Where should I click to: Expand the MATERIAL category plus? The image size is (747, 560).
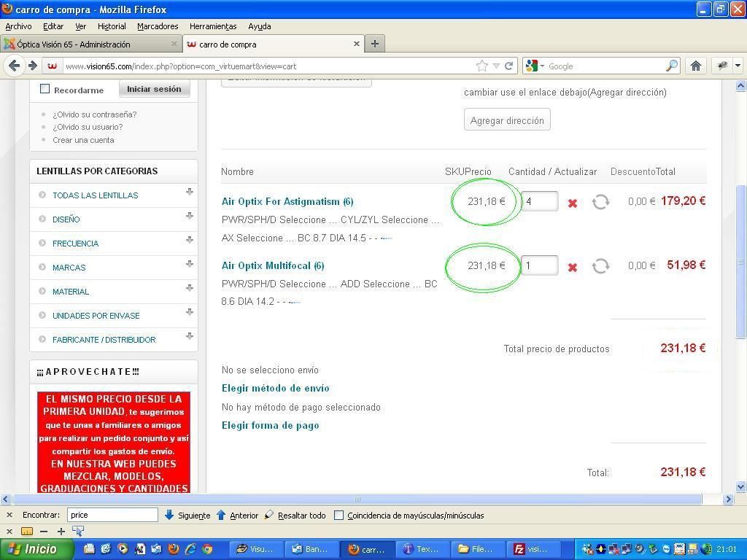[190, 287]
